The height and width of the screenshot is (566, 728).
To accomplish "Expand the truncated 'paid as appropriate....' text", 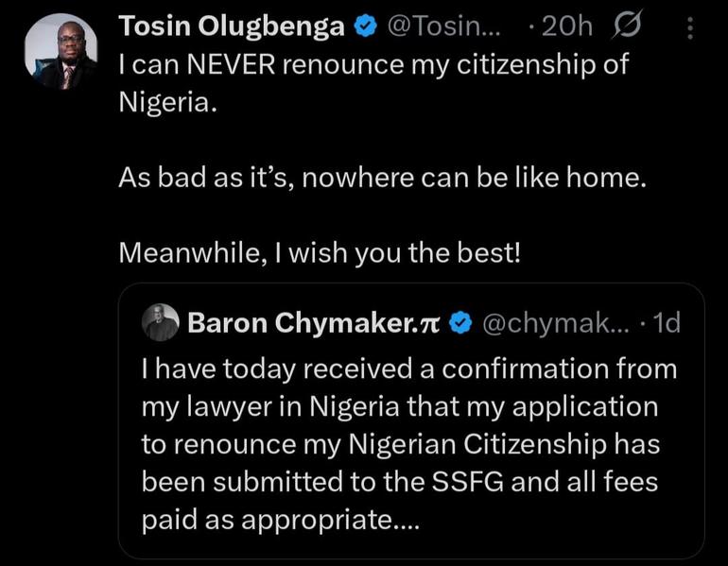I will (x=281, y=520).
